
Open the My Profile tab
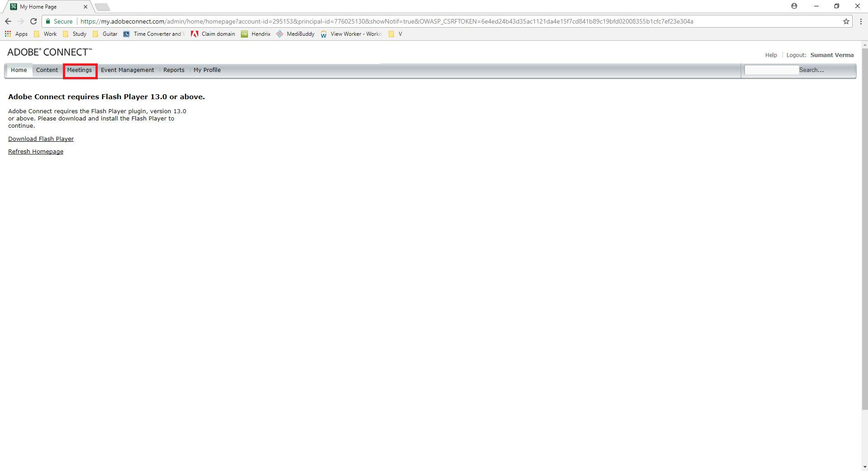[207, 70]
